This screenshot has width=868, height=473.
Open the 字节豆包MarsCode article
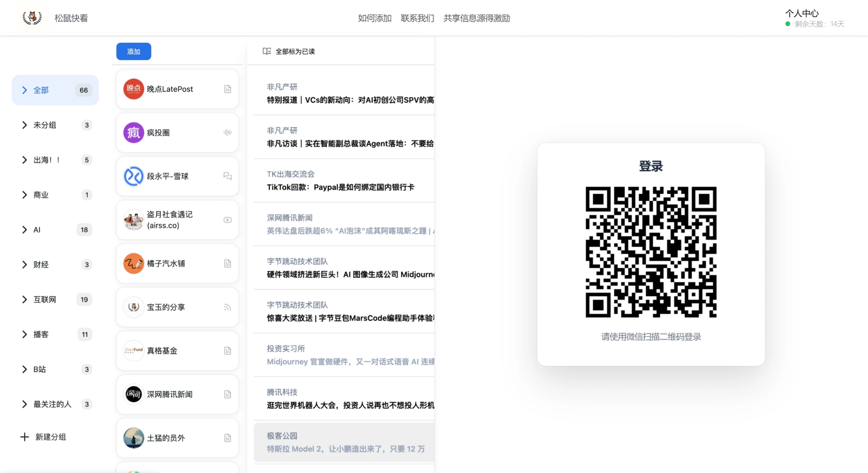[350, 318]
